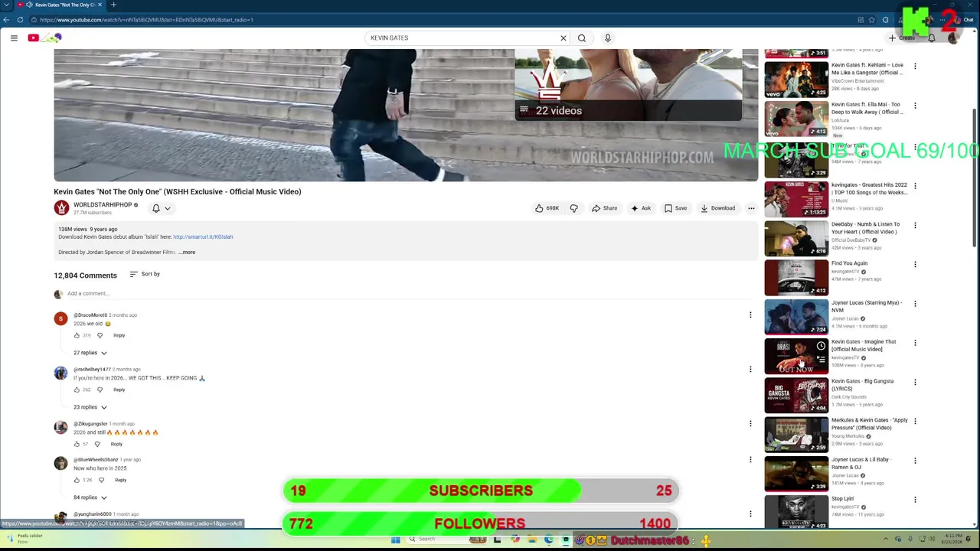The width and height of the screenshot is (980, 551).
Task: Reply to Zikugangster's comment
Action: click(116, 444)
